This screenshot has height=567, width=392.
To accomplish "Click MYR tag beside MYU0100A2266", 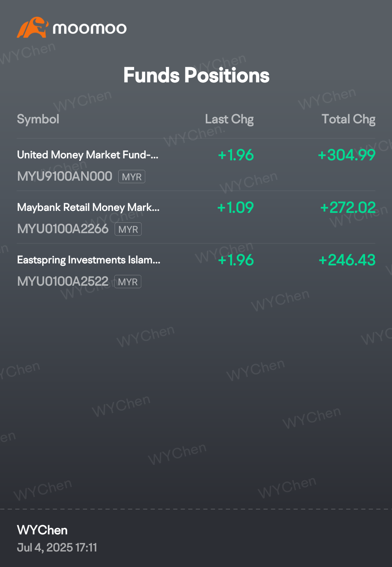I will point(128,229).
